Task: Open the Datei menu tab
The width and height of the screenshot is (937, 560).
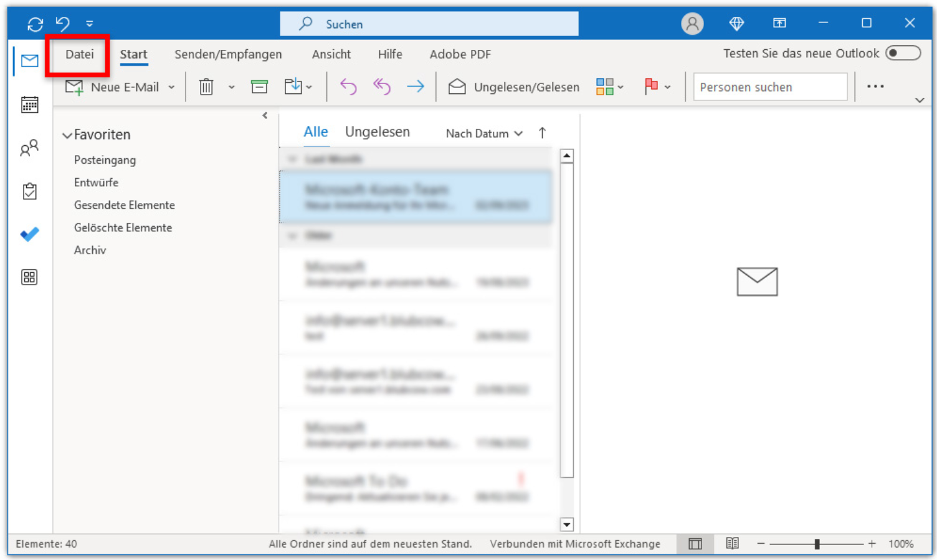Action: [x=79, y=54]
